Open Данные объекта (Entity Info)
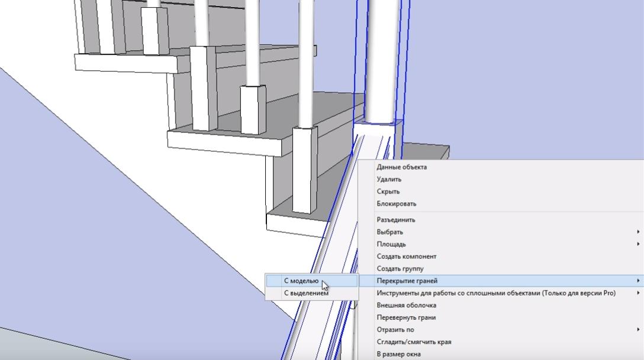 (x=401, y=167)
